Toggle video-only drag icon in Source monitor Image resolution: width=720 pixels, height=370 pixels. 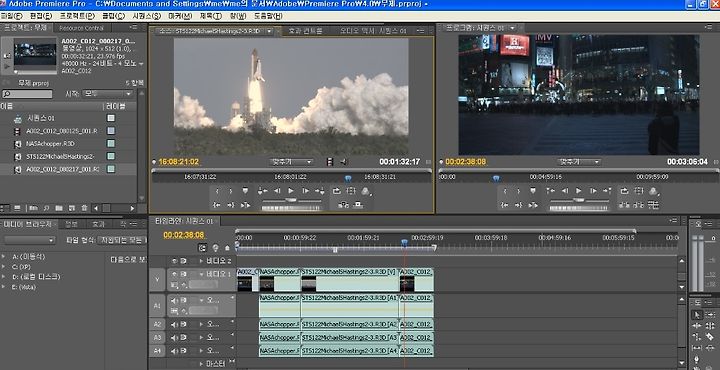click(330, 162)
